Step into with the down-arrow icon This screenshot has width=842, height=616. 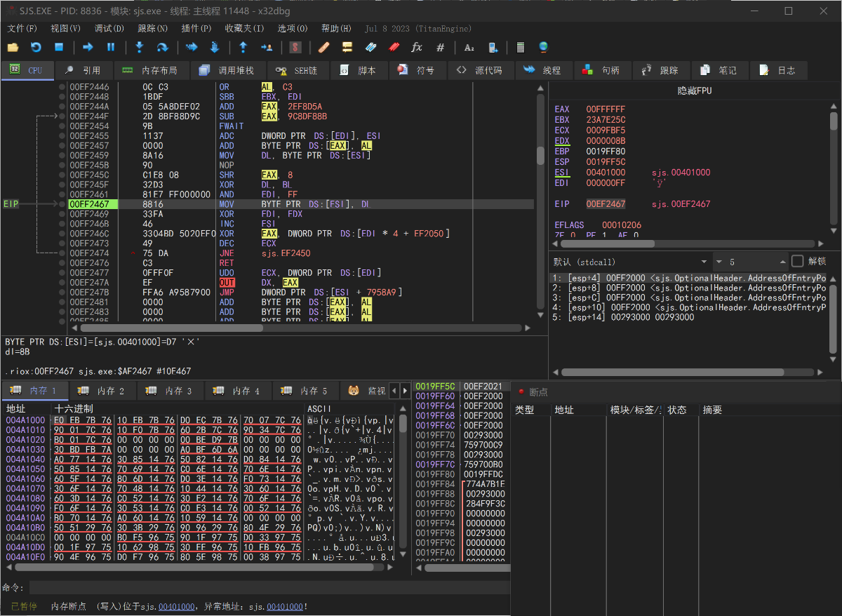tap(139, 47)
